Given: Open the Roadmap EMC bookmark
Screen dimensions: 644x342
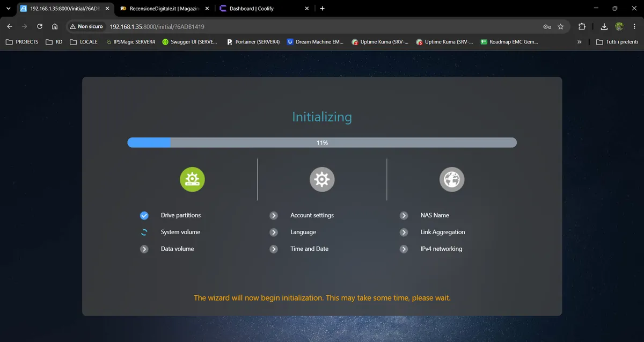Looking at the screenshot, I should click(x=509, y=42).
